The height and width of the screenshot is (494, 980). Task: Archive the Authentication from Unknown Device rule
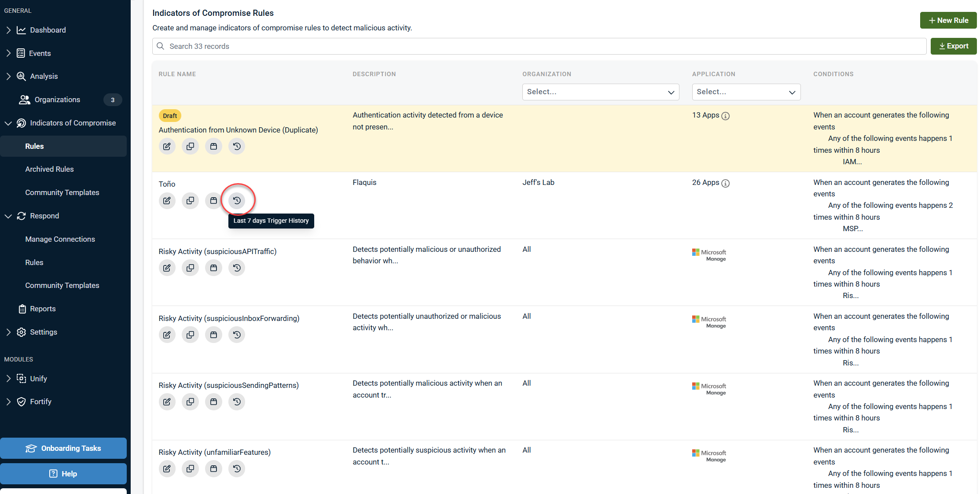pos(213,147)
